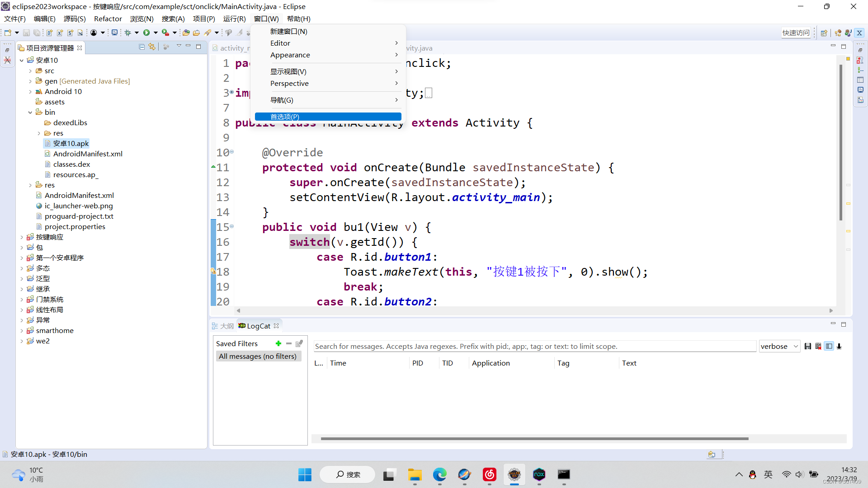This screenshot has width=868, height=488.
Task: Click Collapse All in the project explorer
Action: [142, 47]
